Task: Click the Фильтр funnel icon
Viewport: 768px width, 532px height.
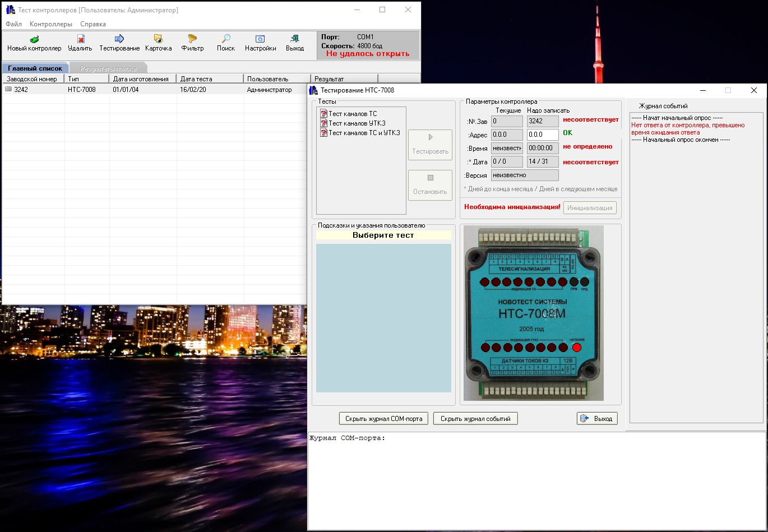Action: click(x=192, y=39)
